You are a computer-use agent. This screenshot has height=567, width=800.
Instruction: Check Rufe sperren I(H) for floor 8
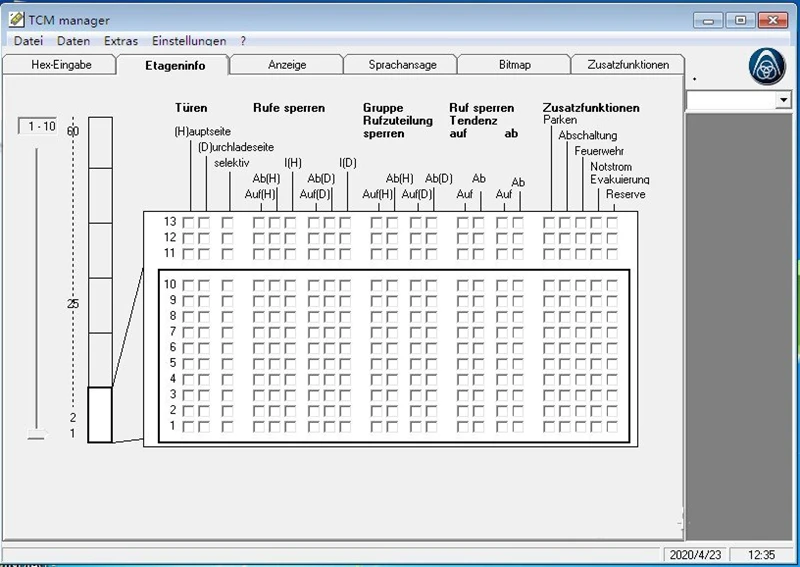290,317
